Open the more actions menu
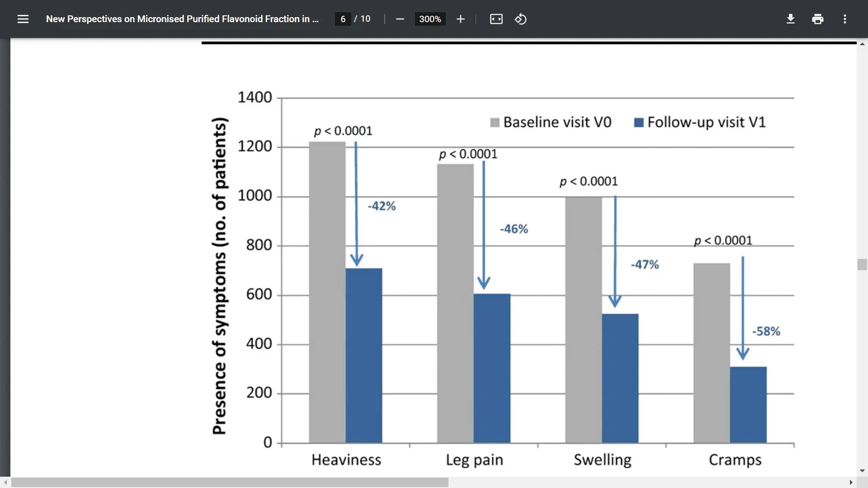Viewport: 868px width, 488px height. (845, 19)
